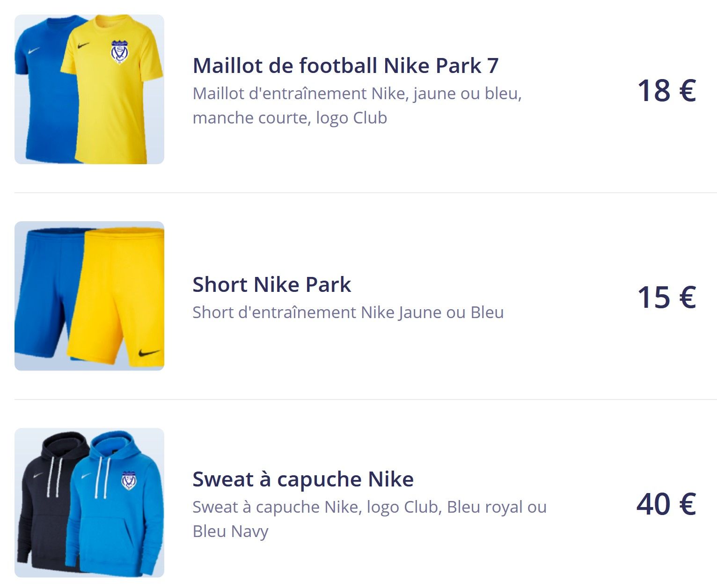Select the 40 € hoodie price
Image resolution: width=717 pixels, height=588 pixels.
666,504
